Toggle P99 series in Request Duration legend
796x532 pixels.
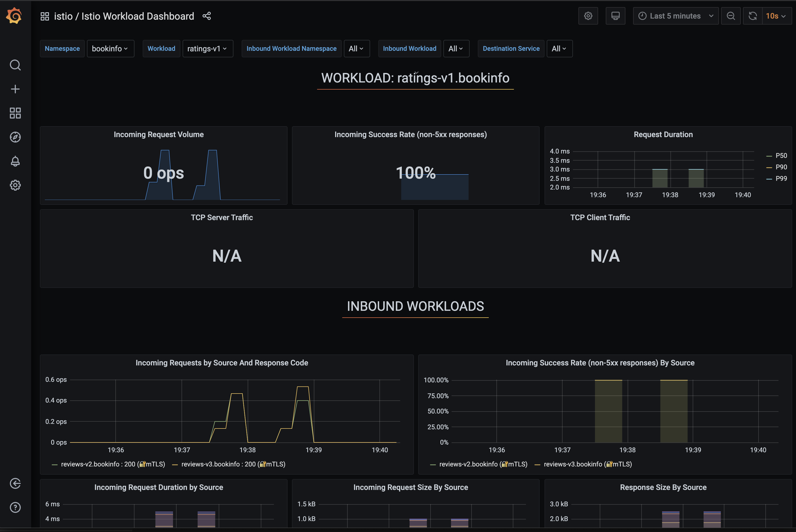click(x=777, y=178)
